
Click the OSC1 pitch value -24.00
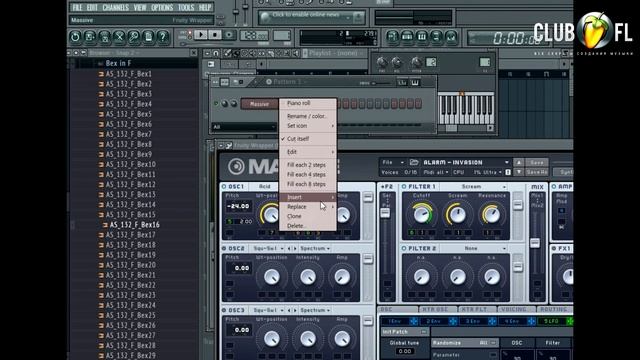[x=239, y=207]
